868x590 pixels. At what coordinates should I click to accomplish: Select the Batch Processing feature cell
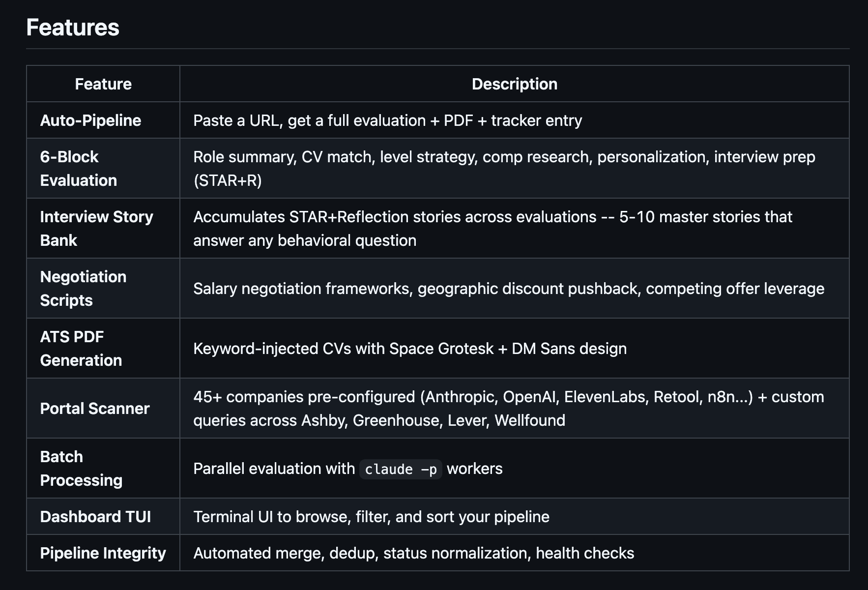pos(81,469)
